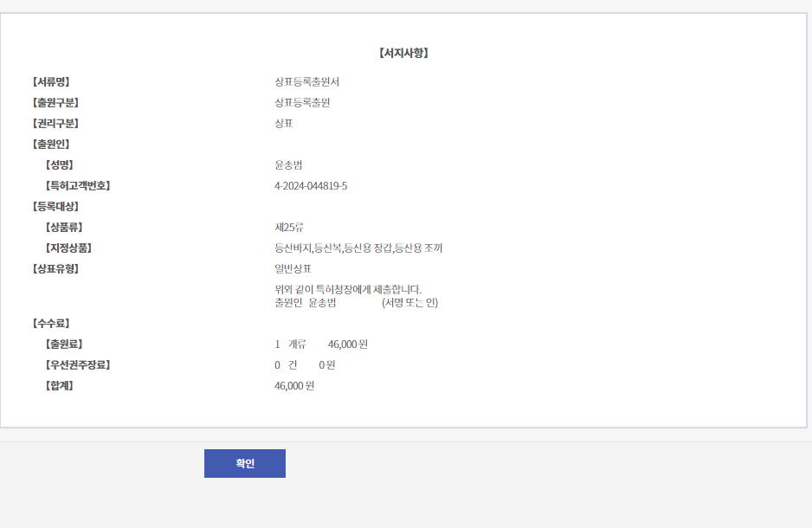Select the 서지사항 heading text
This screenshot has width=812, height=528.
tap(403, 53)
